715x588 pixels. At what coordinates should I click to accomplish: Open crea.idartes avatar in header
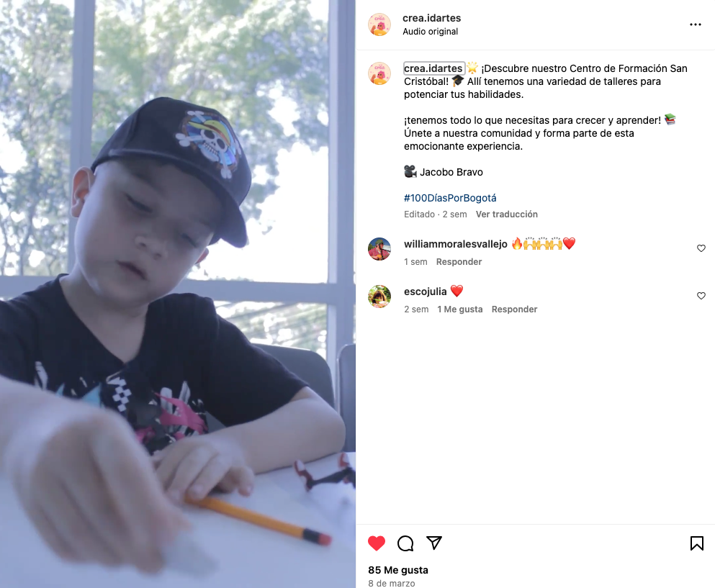pos(379,24)
